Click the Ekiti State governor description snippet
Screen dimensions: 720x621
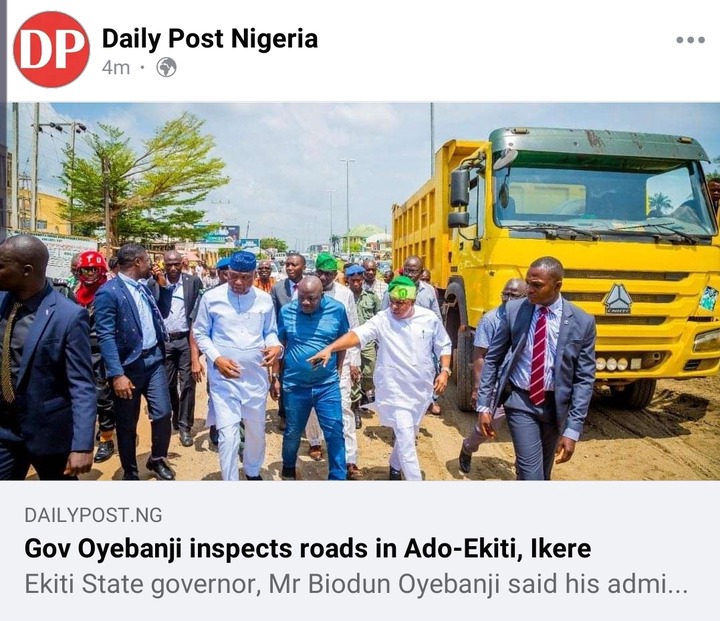[x=356, y=585]
